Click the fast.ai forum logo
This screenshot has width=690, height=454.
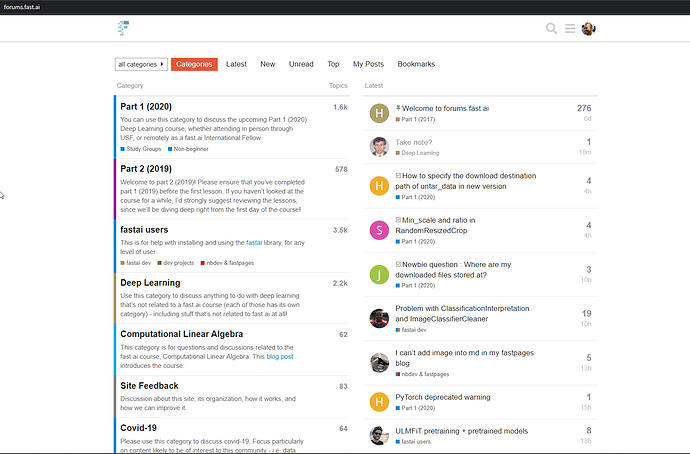124,28
